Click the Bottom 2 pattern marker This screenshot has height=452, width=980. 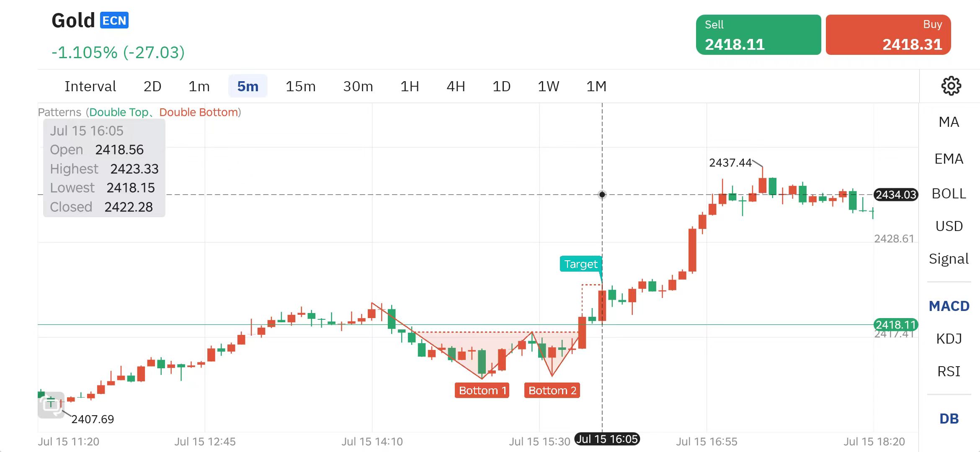(552, 390)
